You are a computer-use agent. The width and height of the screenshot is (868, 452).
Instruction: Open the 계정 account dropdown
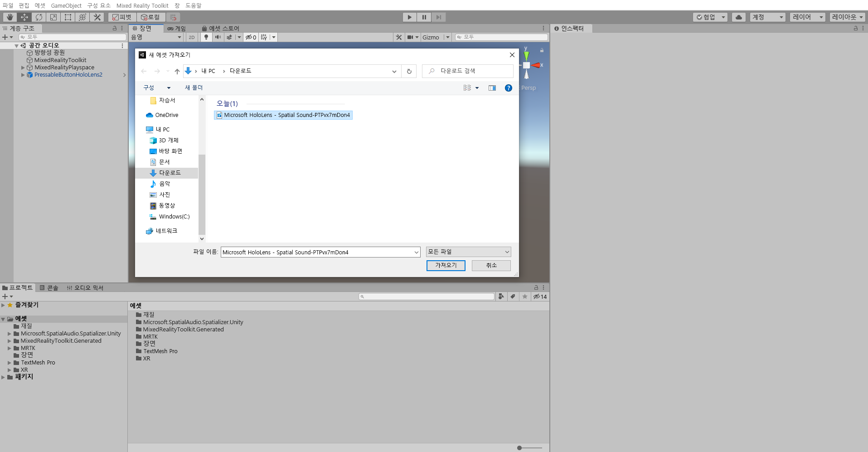(x=767, y=17)
